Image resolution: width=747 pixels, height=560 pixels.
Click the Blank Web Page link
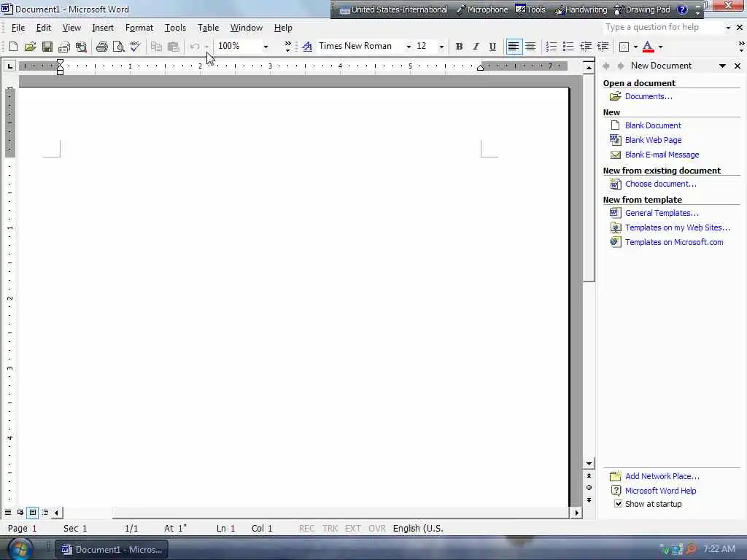coord(653,140)
